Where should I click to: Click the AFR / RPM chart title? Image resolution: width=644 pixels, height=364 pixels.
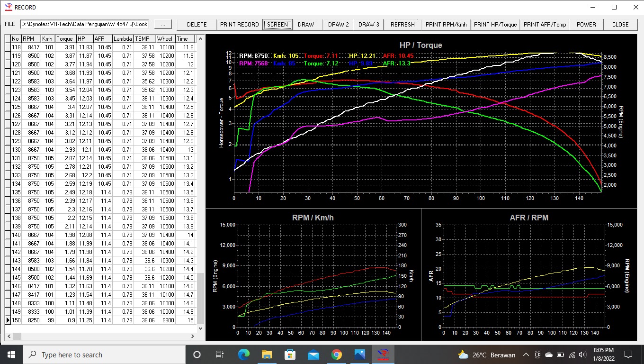click(529, 218)
